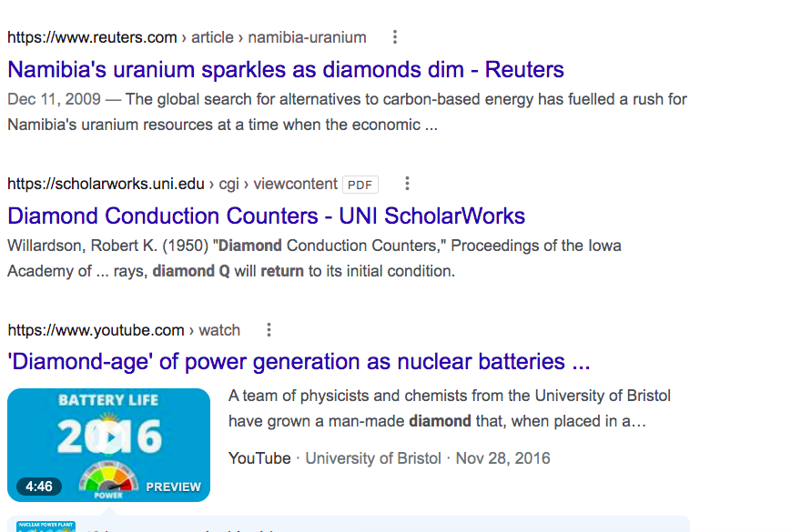Click the PREVIEW label on video thumbnail
The image size is (791, 532).
coord(174,487)
